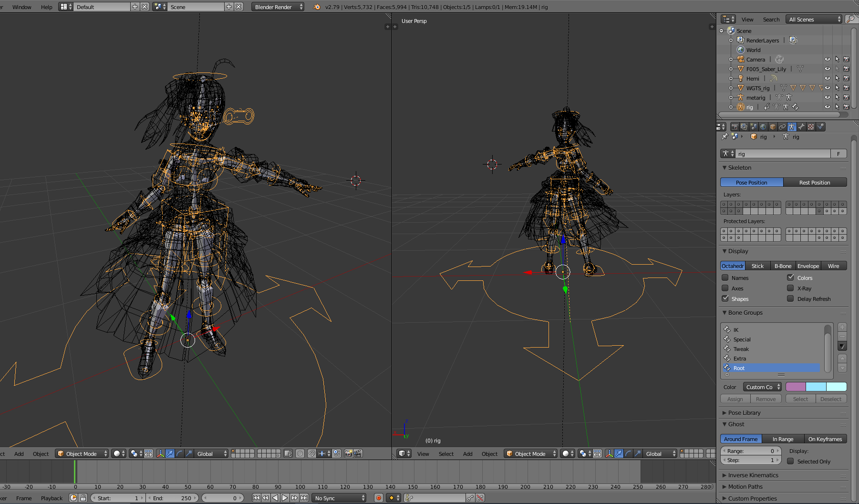Viewport: 859px width, 504px height.
Task: Toggle proportional editing icon in left viewport header
Action: 300,453
